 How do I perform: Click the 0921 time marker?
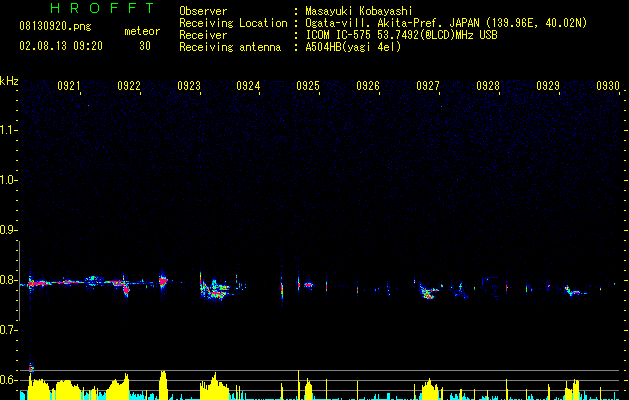pos(69,86)
